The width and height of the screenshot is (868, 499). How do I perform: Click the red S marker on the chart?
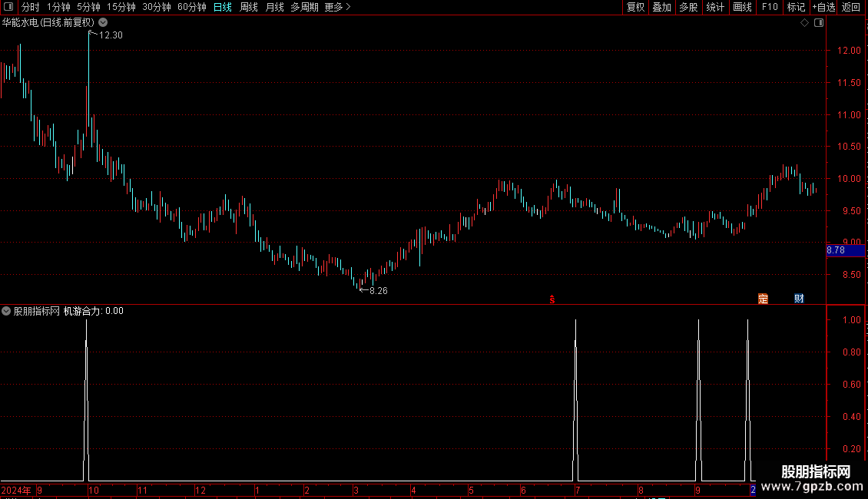[x=552, y=299]
